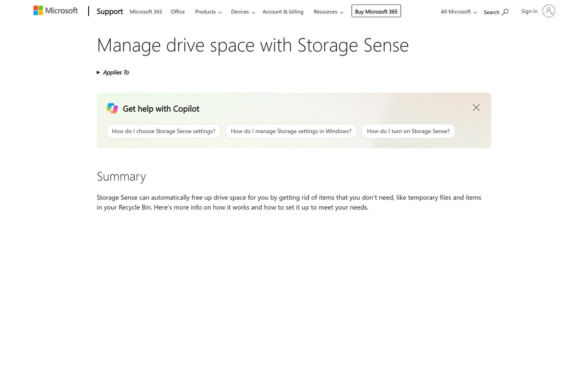Expand the Applies To disclosure triangle
Image resolution: width=588 pixels, height=388 pixels.
[x=98, y=73]
